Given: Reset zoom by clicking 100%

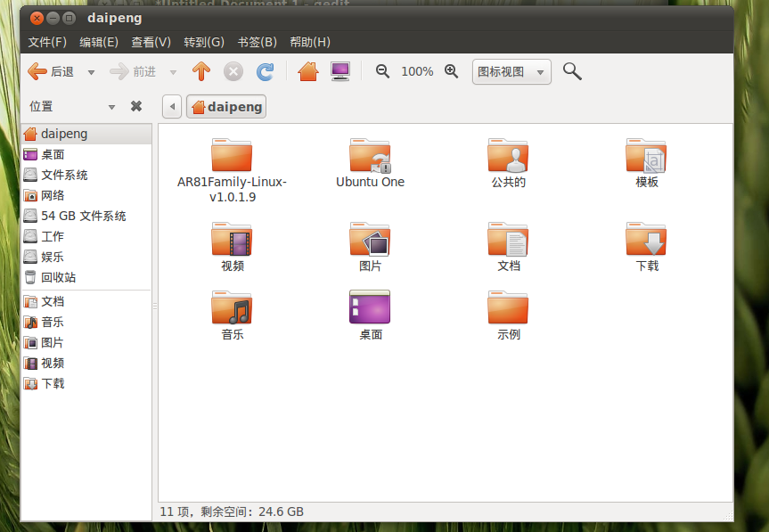Looking at the screenshot, I should click(x=417, y=71).
